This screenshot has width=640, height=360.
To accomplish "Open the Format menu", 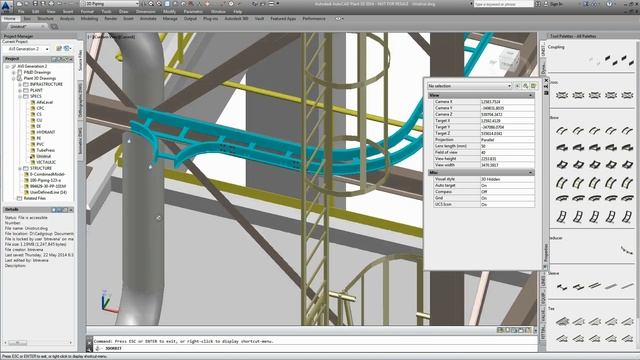I will (x=87, y=12).
